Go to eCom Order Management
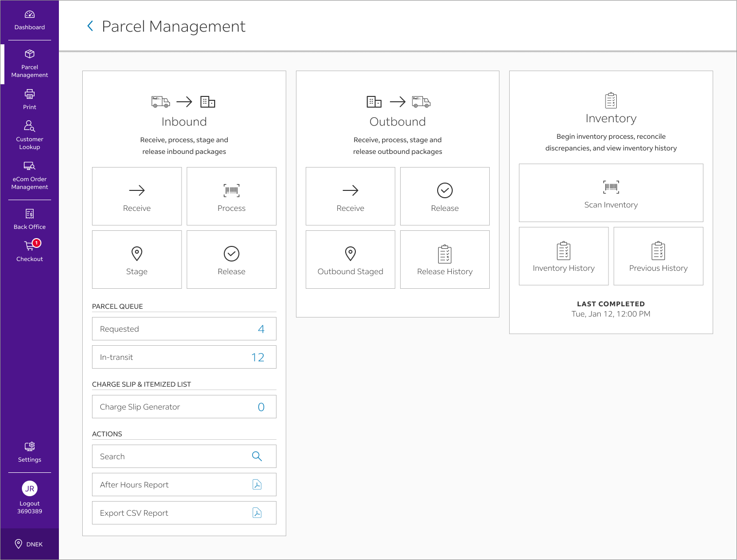The height and width of the screenshot is (560, 737). click(x=30, y=175)
